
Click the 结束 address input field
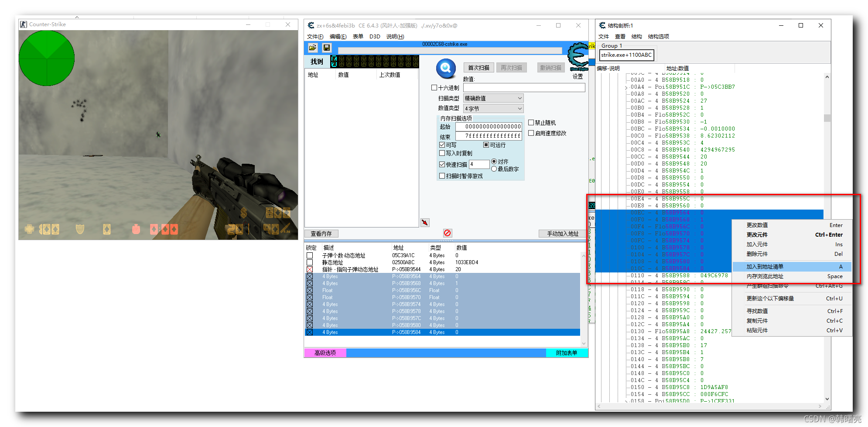pos(489,136)
